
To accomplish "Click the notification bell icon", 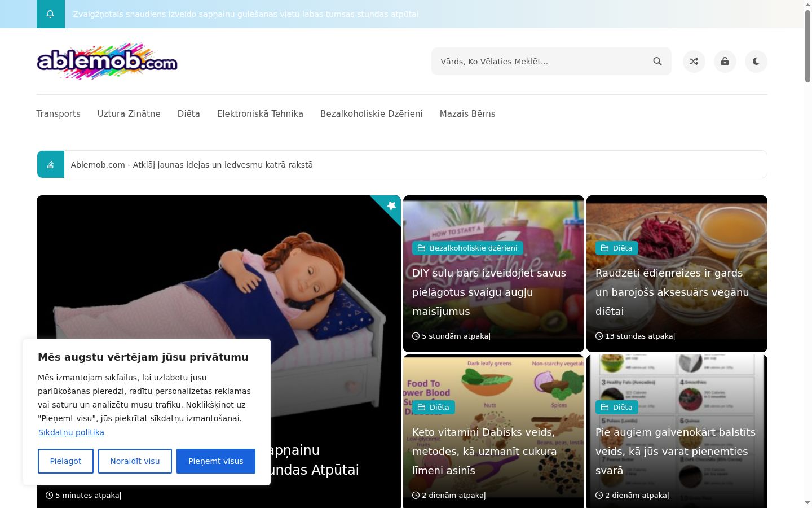I will (x=50, y=14).
